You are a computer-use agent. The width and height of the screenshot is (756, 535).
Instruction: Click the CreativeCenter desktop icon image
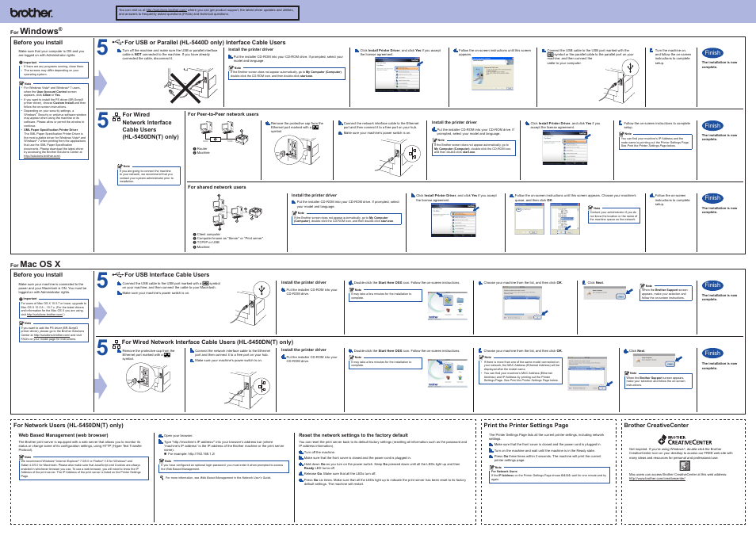point(685,465)
